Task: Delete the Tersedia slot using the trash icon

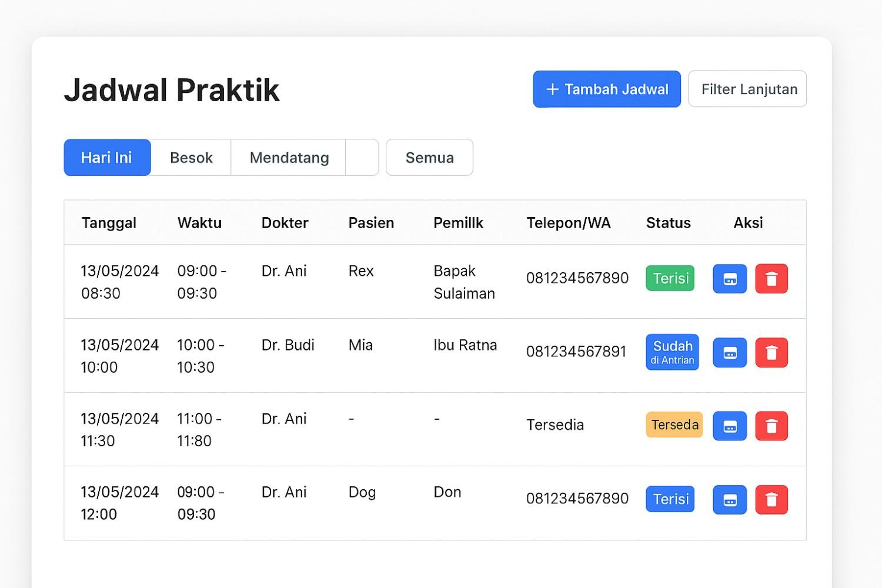Action: [771, 426]
